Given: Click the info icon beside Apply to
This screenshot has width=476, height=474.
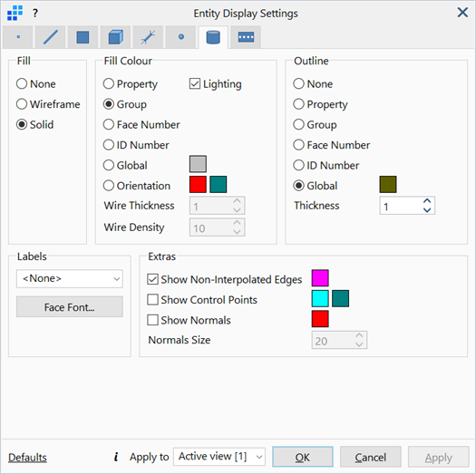Looking at the screenshot, I should pos(116,457).
